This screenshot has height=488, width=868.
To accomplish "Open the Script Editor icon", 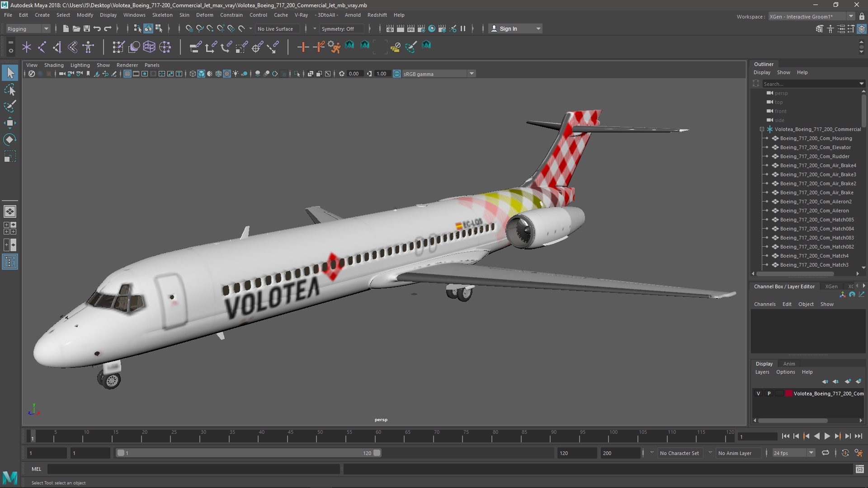I will [x=859, y=469].
